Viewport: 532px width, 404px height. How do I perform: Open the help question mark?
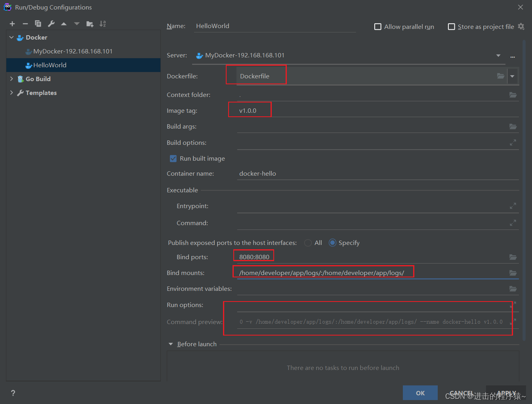pyautogui.click(x=13, y=393)
